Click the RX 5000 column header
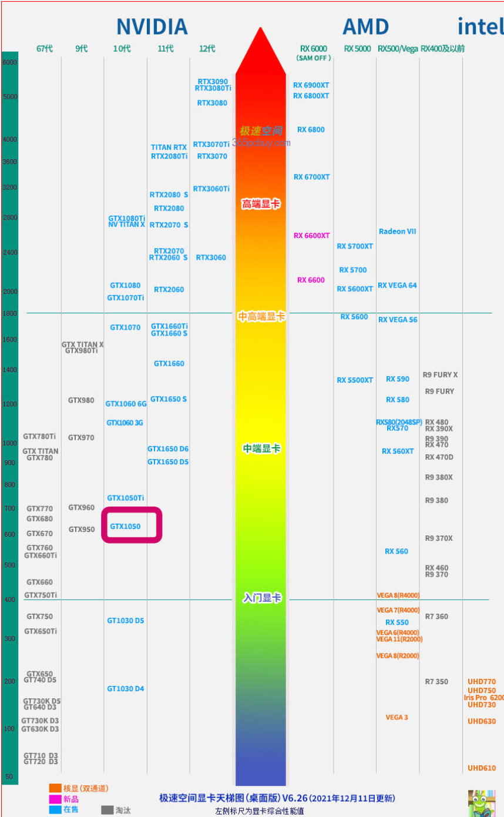The width and height of the screenshot is (504, 817). [x=357, y=48]
